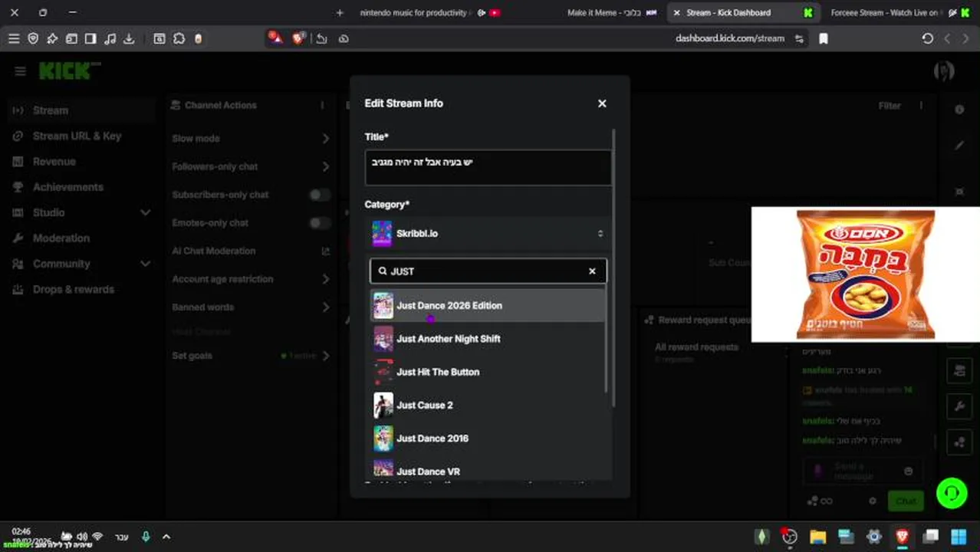Select Just Dance 2016 category
Viewport: 980px width, 552px height.
point(488,439)
